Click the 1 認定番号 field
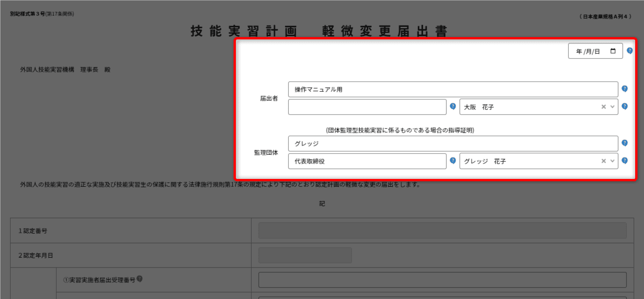 pyautogui.click(x=442, y=230)
